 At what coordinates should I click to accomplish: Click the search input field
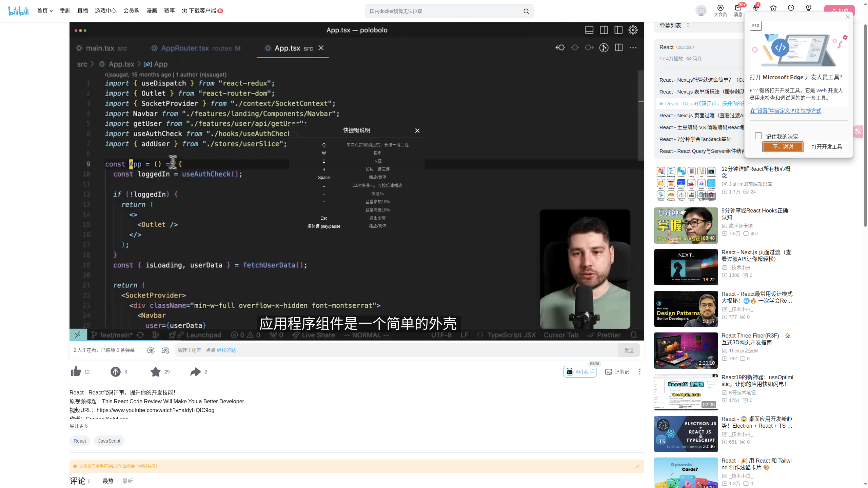[x=444, y=11]
